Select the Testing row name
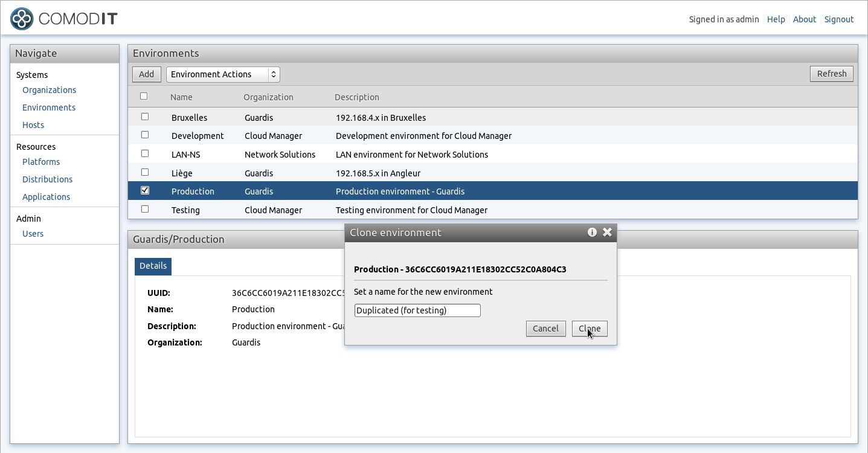The width and height of the screenshot is (868, 453). coord(185,210)
